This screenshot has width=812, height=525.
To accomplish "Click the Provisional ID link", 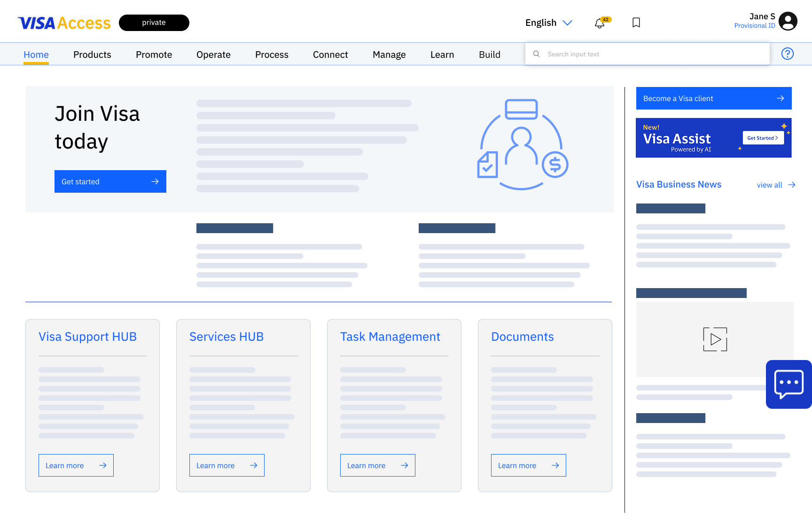I will pos(755,26).
